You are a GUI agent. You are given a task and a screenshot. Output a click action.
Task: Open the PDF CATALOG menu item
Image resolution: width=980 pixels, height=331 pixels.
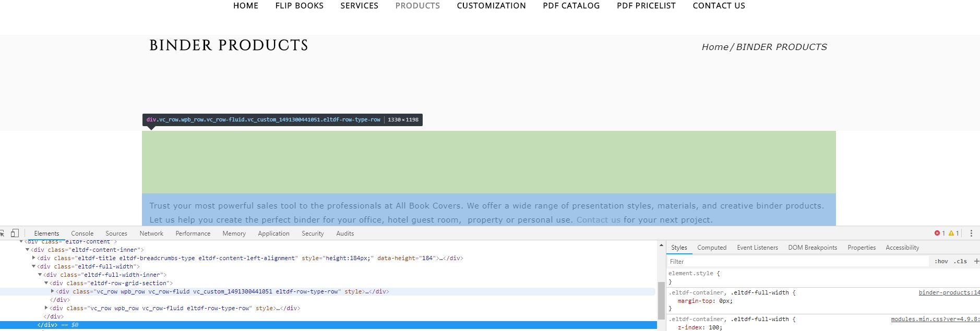[x=571, y=6]
